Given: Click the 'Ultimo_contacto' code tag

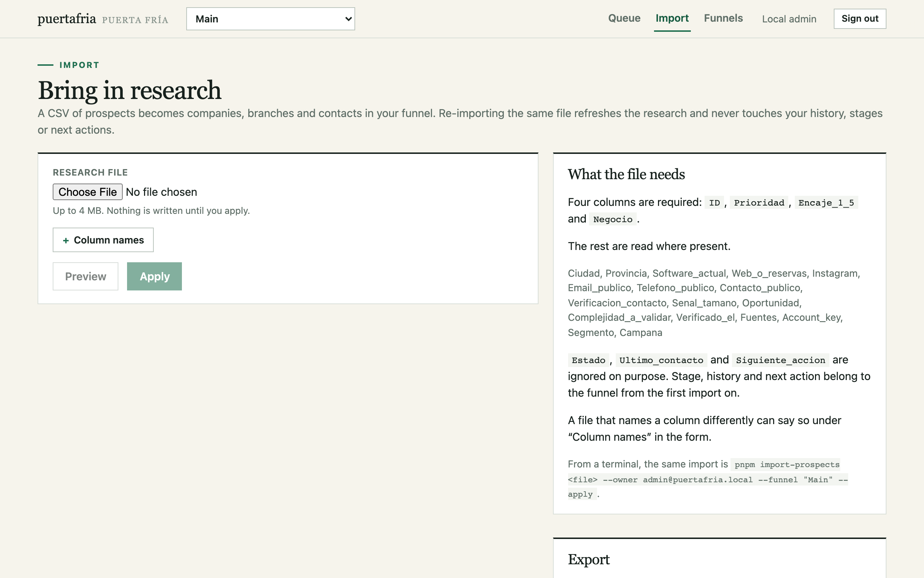Looking at the screenshot, I should click(x=661, y=360).
